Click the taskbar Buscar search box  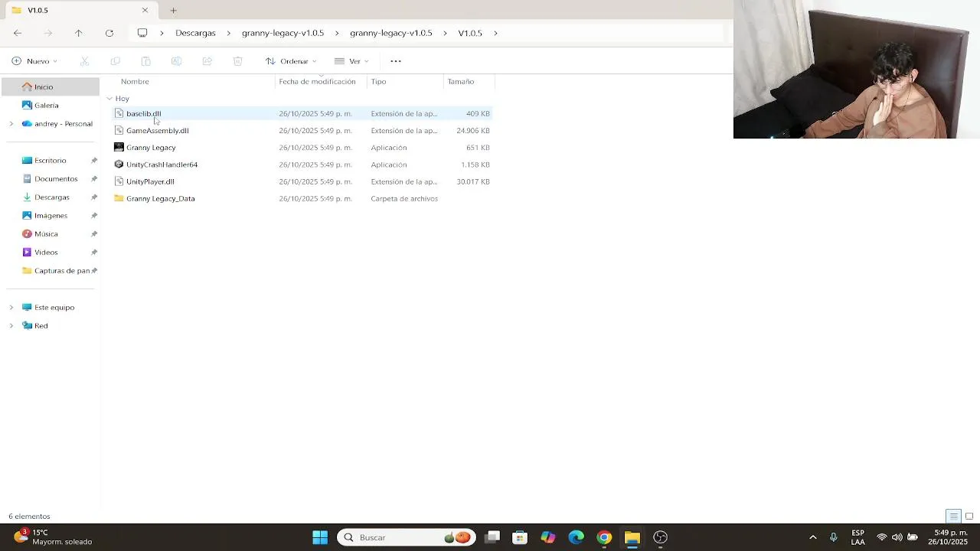(x=407, y=537)
